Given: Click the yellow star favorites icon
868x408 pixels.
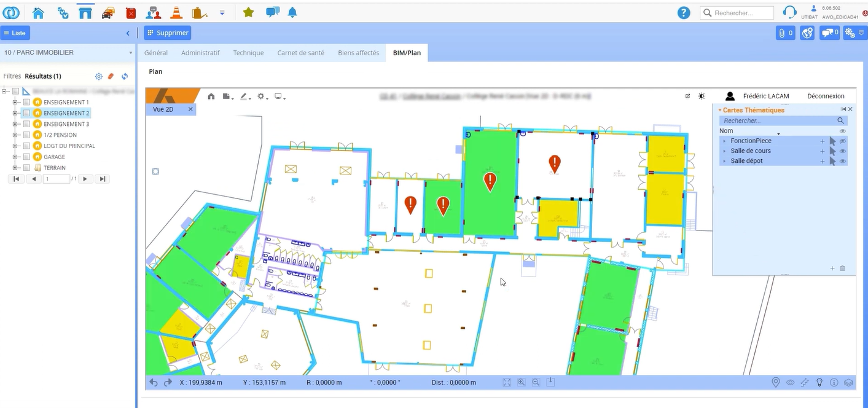Looking at the screenshot, I should [x=248, y=13].
